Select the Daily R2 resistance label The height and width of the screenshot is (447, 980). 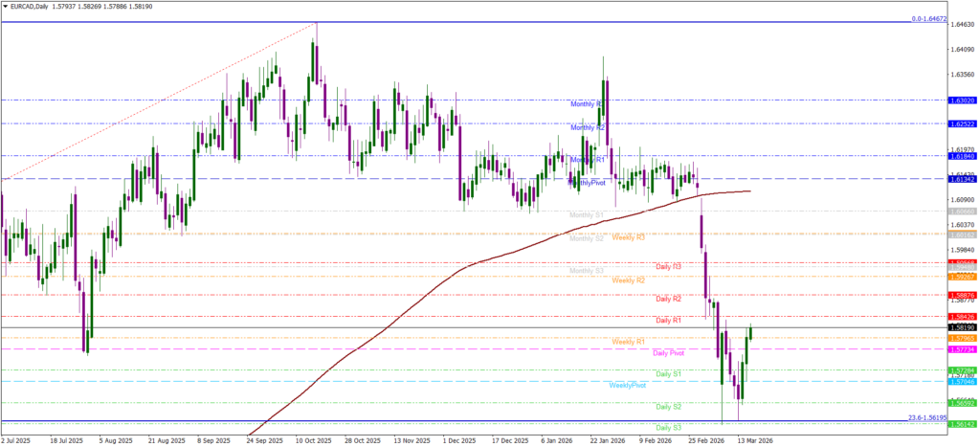668,299
